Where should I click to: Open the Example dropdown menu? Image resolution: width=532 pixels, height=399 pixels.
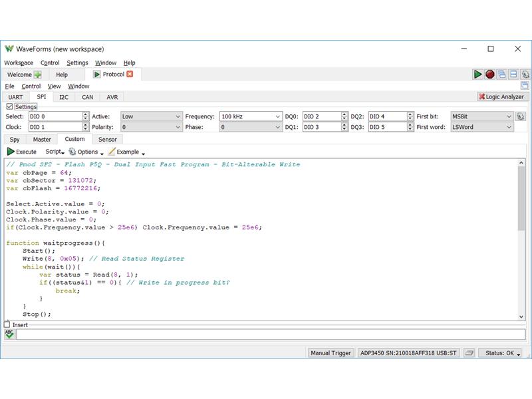click(126, 152)
